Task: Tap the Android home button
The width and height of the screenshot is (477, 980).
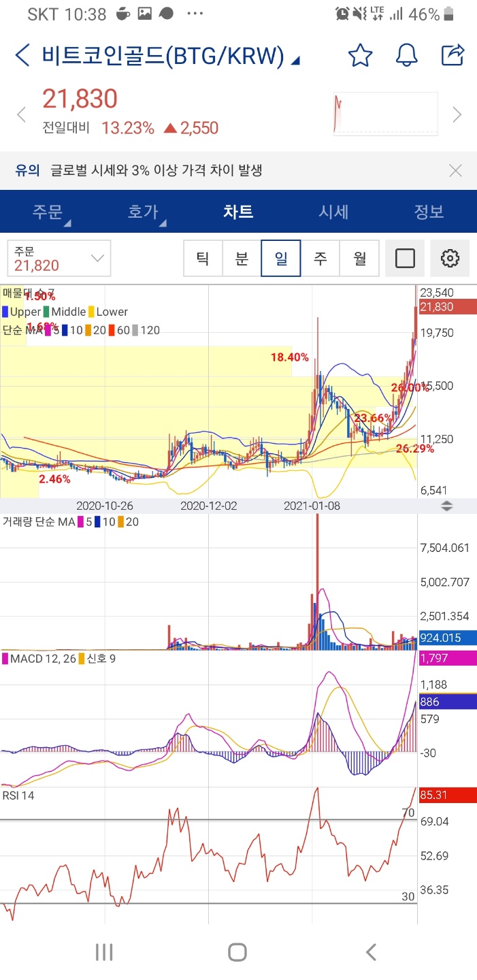Action: click(237, 952)
